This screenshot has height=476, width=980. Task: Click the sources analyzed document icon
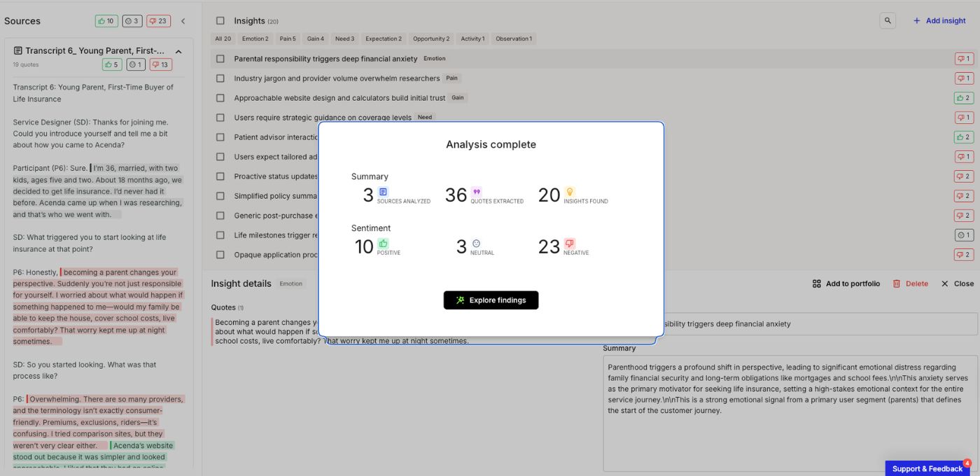click(x=383, y=192)
